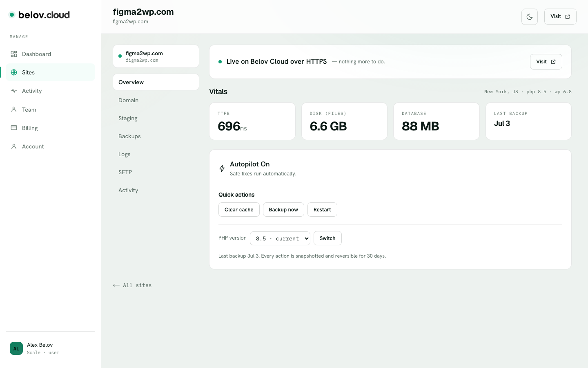588x368 pixels.
Task: Switch to the Backups tab
Action: (x=156, y=136)
